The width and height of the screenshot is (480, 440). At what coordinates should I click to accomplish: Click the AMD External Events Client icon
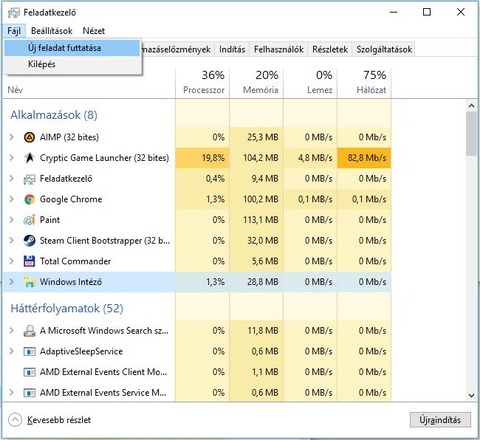[29, 372]
